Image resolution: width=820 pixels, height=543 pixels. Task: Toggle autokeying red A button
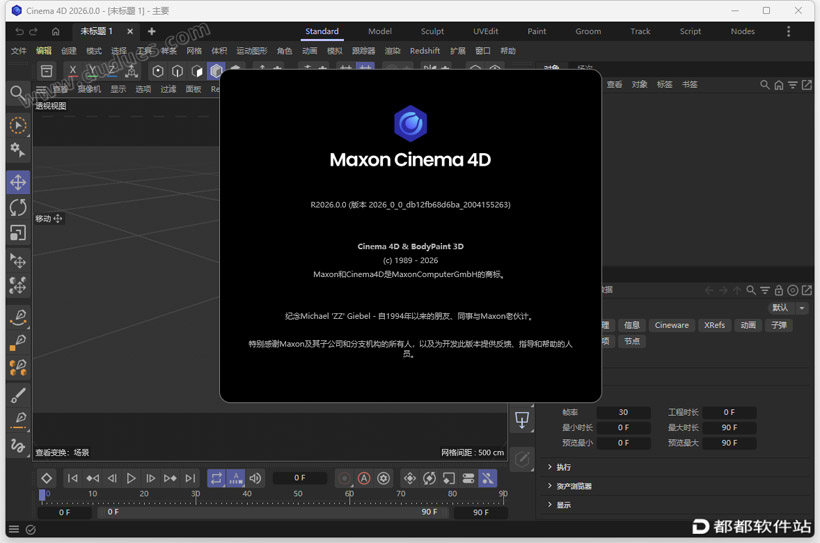click(x=364, y=478)
